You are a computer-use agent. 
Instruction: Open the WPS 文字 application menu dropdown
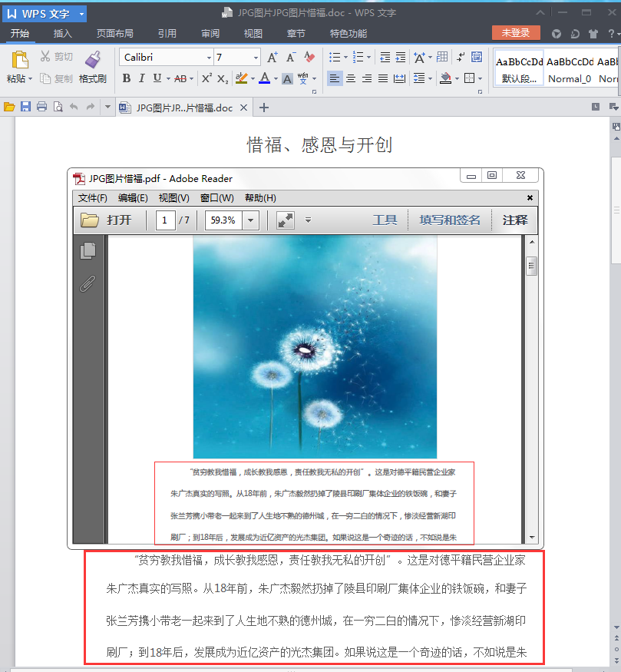pos(81,14)
